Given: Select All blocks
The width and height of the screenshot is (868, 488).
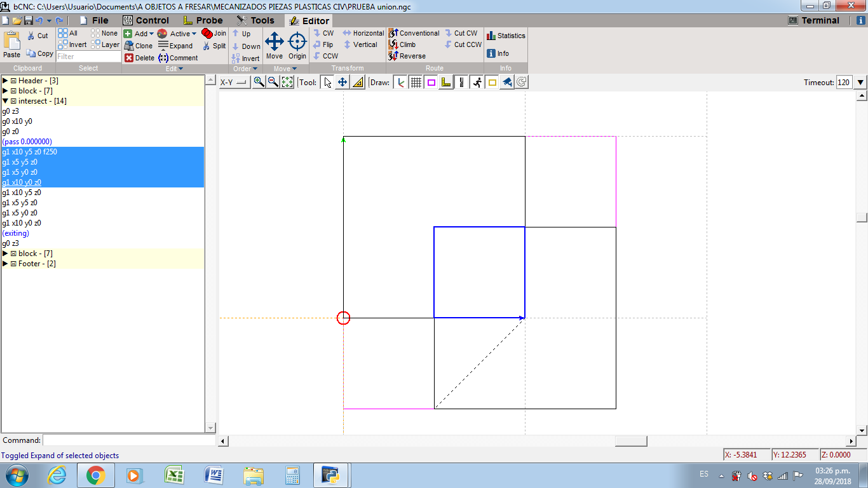Looking at the screenshot, I should (x=68, y=33).
